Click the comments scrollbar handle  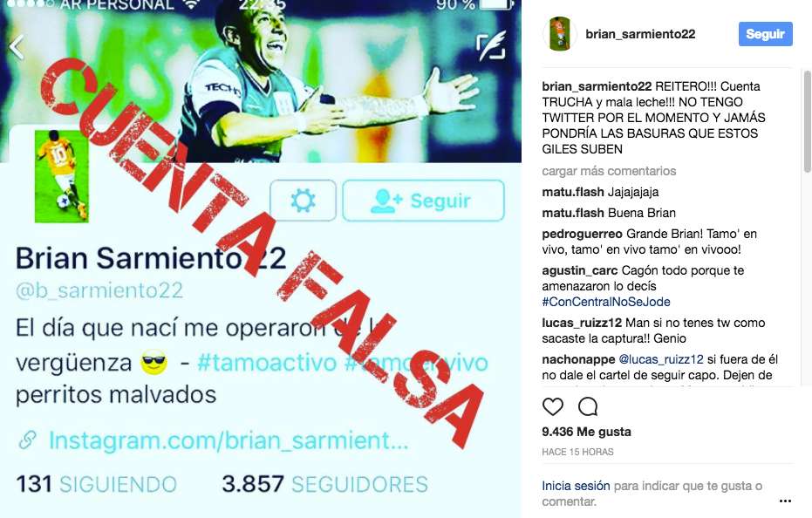click(807, 122)
